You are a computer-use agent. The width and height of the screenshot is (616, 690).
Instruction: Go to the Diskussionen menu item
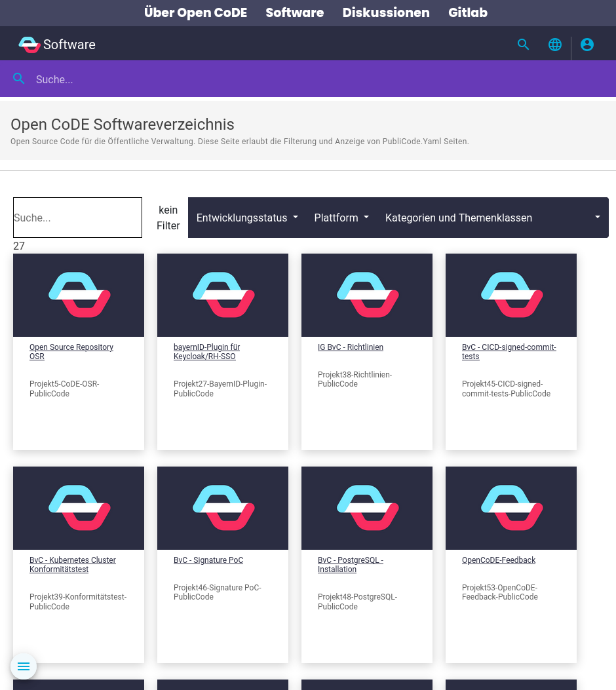pyautogui.click(x=386, y=12)
